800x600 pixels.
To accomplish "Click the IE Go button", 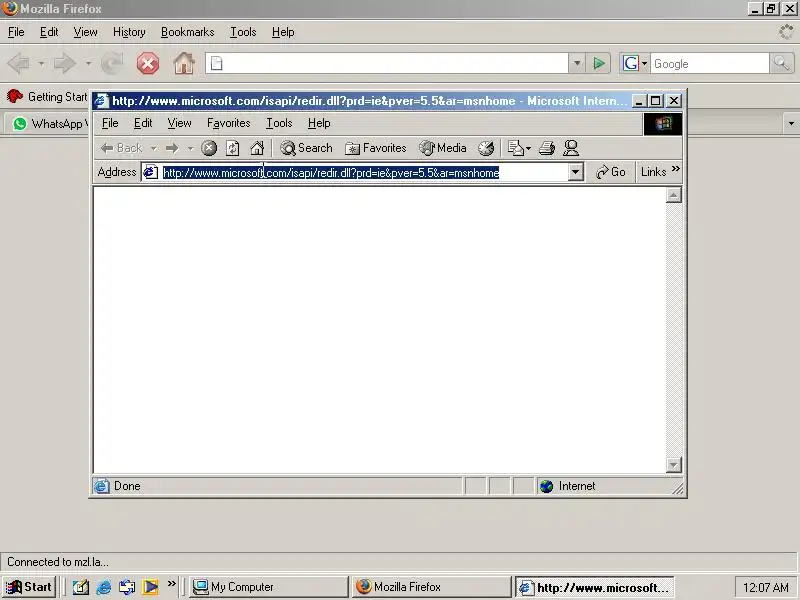I will [x=611, y=172].
